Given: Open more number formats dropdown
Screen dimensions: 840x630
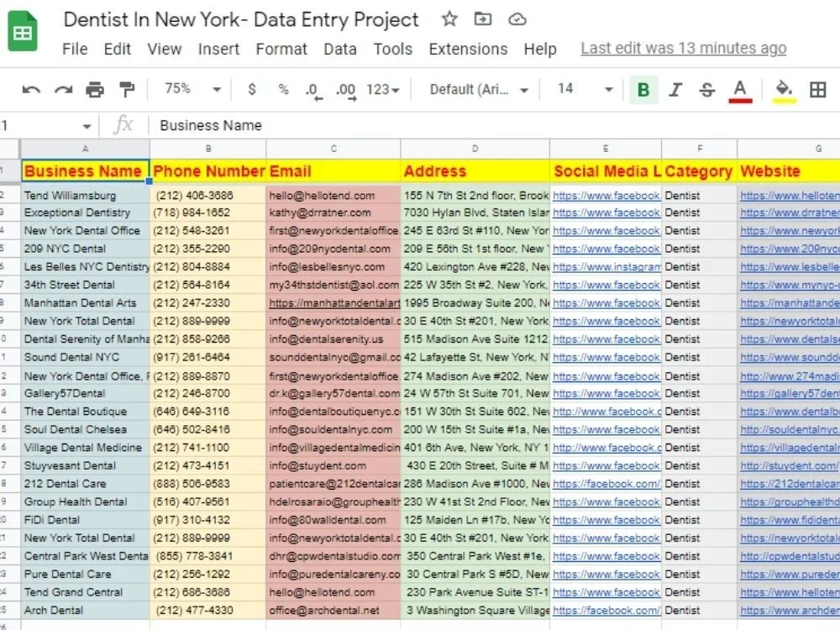Looking at the screenshot, I should 382,90.
